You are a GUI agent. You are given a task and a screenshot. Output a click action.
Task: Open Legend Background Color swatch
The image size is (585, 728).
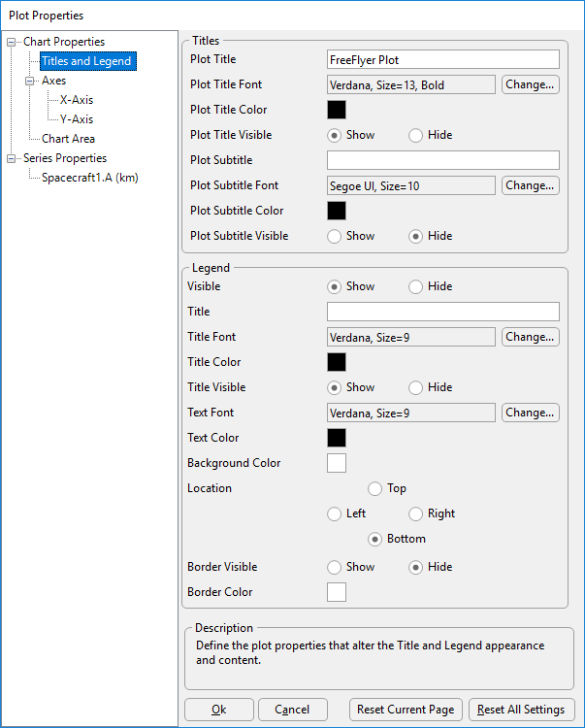point(337,463)
